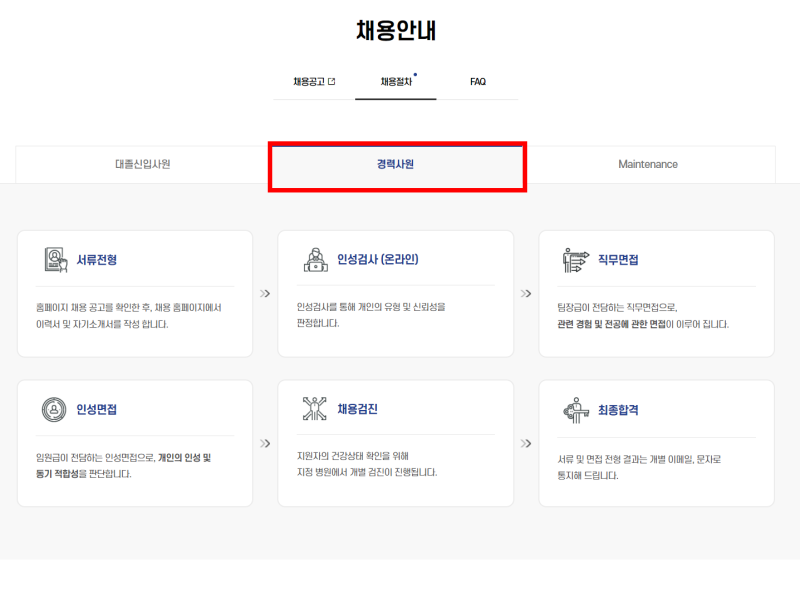Click the arrow between 인성면접 and 채용검진 cards
Image resolution: width=800 pixels, height=593 pixels.
(265, 443)
